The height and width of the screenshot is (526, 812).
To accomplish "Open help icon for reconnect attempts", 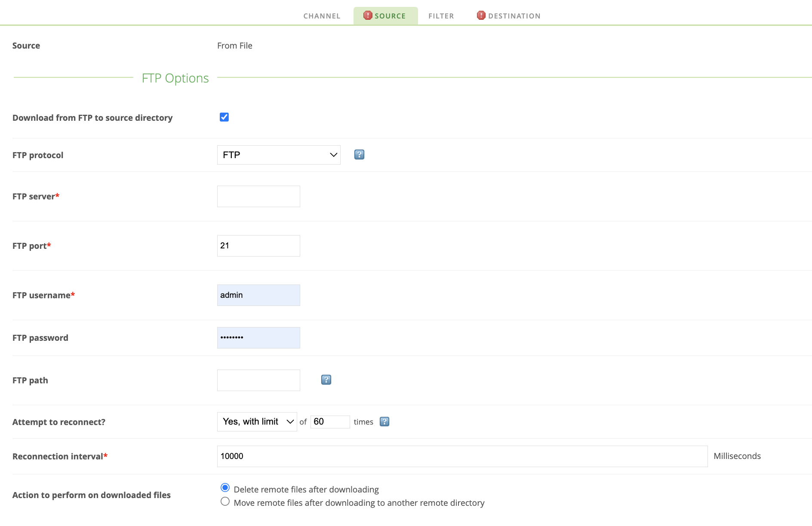I will pyautogui.click(x=384, y=422).
